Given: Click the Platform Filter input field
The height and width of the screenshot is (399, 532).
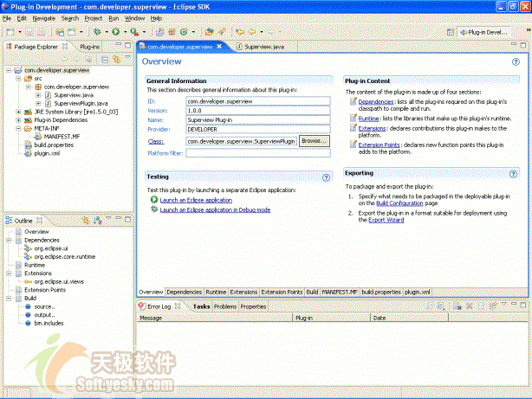Looking at the screenshot, I should click(258, 153).
